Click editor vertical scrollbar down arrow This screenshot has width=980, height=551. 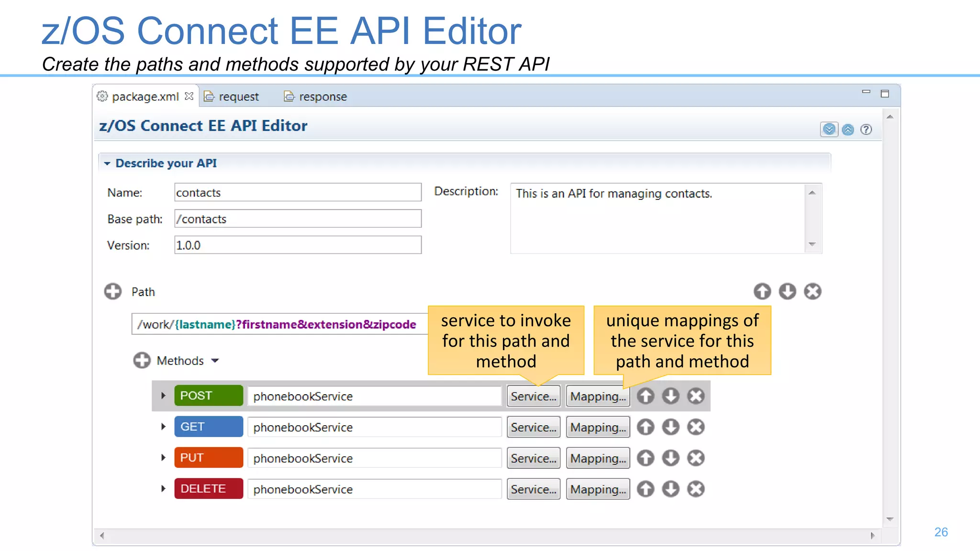tap(890, 519)
